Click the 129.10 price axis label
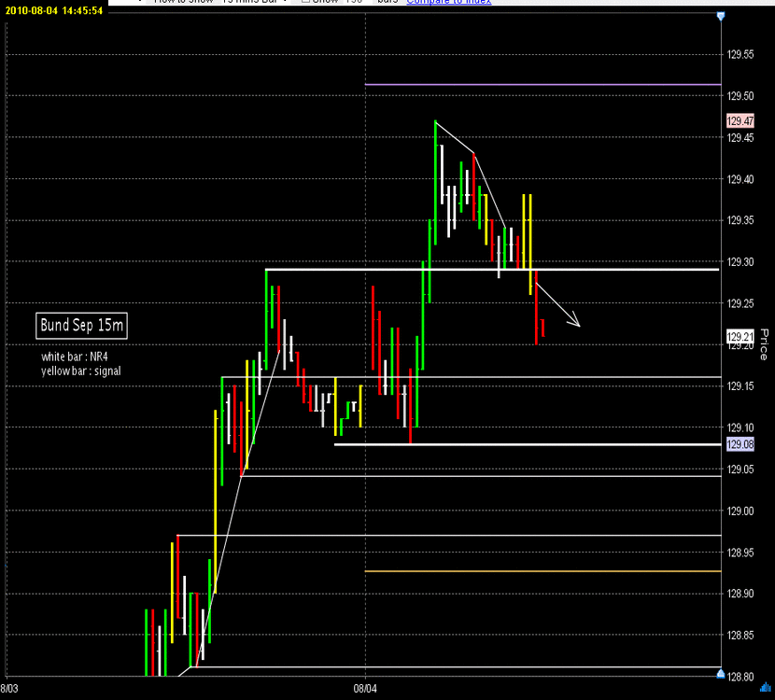Image resolution: width=775 pixels, height=700 pixels. pos(740,427)
